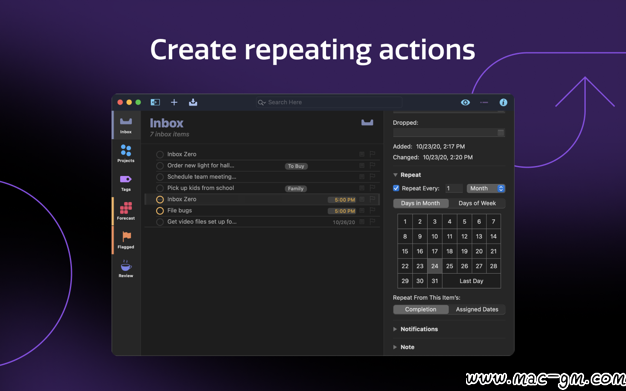Select day 7 in month grid
This screenshot has height=391, width=626.
click(493, 222)
